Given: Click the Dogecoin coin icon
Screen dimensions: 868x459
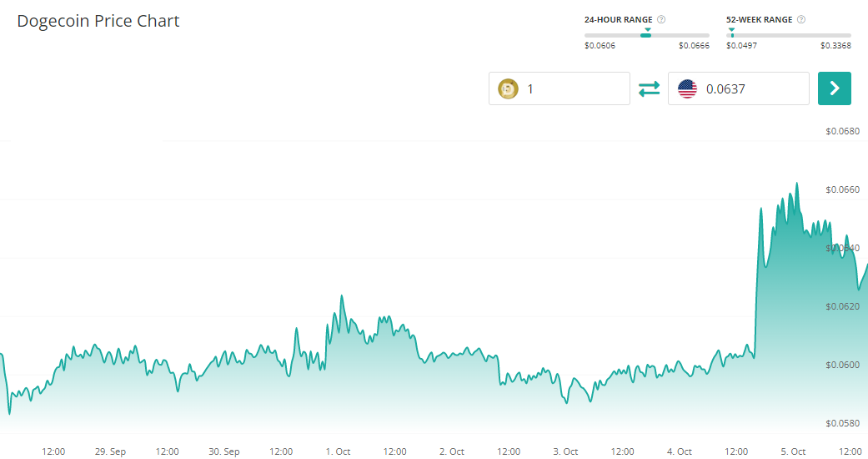Looking at the screenshot, I should pyautogui.click(x=508, y=88).
